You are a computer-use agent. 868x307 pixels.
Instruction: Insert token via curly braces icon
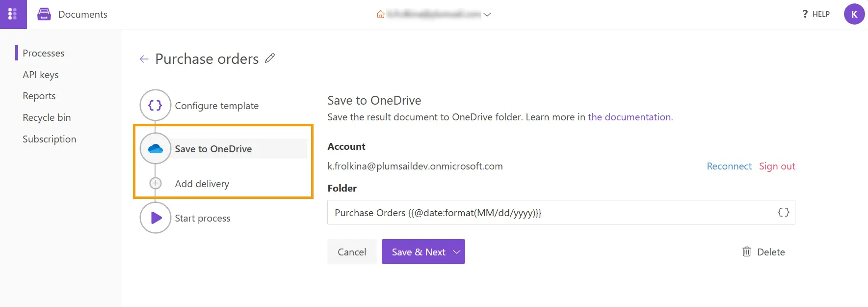pyautogui.click(x=783, y=212)
